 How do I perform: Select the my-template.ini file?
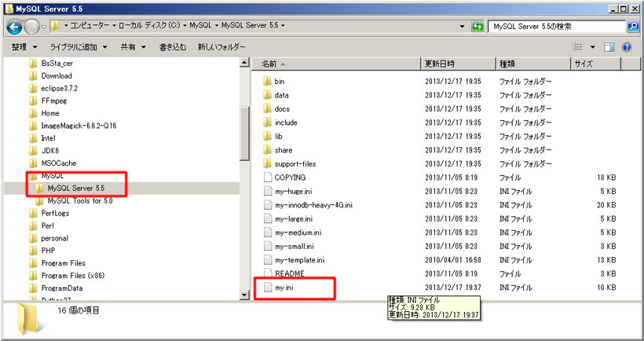(300, 260)
